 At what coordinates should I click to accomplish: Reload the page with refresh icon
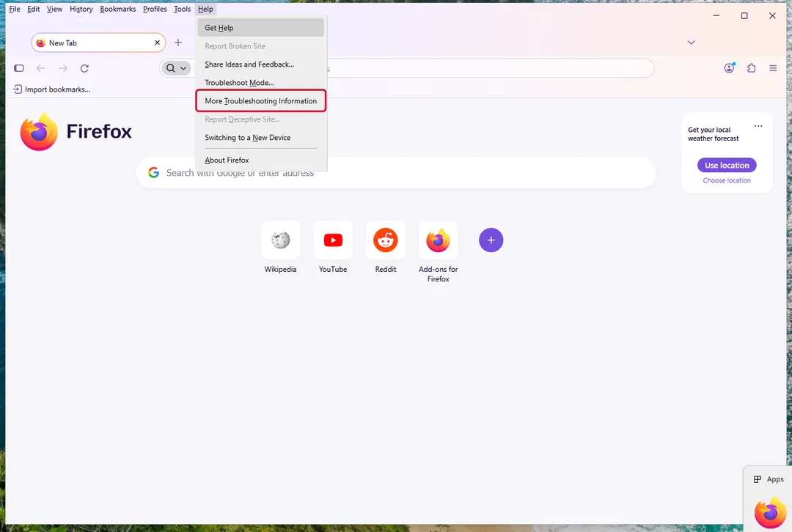84,68
